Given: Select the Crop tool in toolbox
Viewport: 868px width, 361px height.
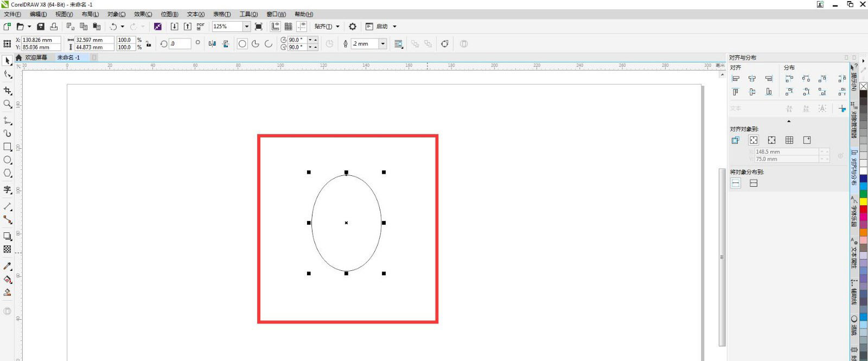Looking at the screenshot, I should tap(8, 91).
